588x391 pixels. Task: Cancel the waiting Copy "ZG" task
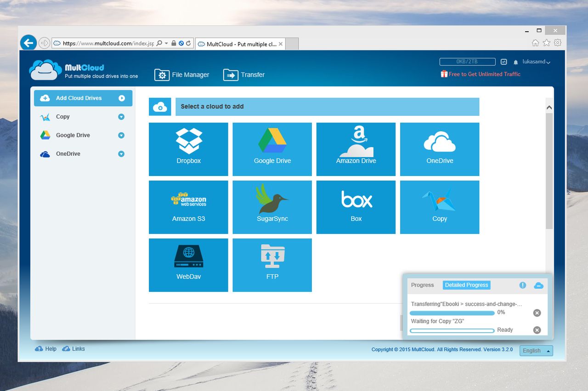[537, 330]
